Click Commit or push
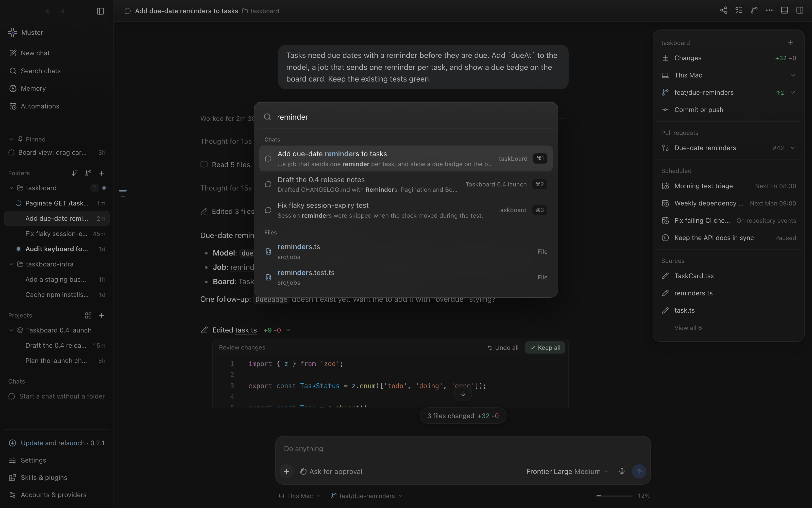The width and height of the screenshot is (812, 508). pyautogui.click(x=729, y=110)
